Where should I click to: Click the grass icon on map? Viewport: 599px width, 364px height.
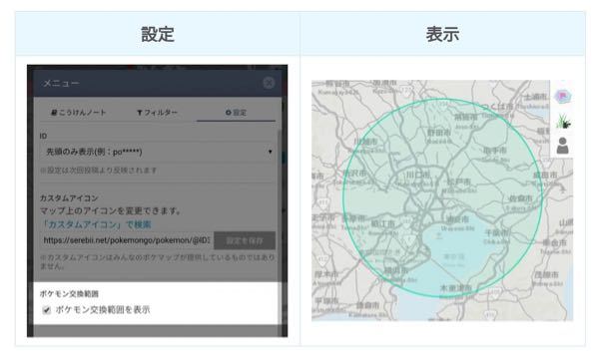pos(563,122)
